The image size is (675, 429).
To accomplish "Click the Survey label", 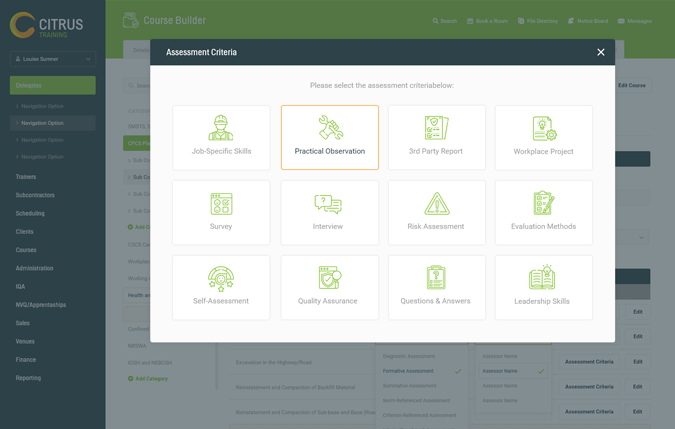I will [221, 226].
